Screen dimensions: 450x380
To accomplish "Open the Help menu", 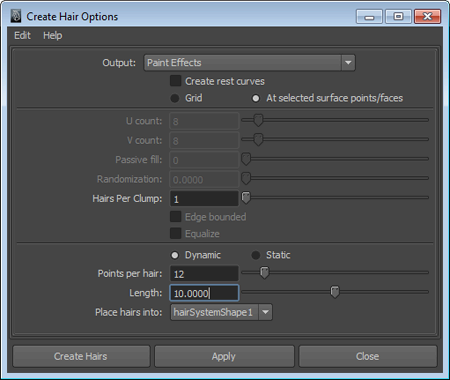I will [53, 35].
